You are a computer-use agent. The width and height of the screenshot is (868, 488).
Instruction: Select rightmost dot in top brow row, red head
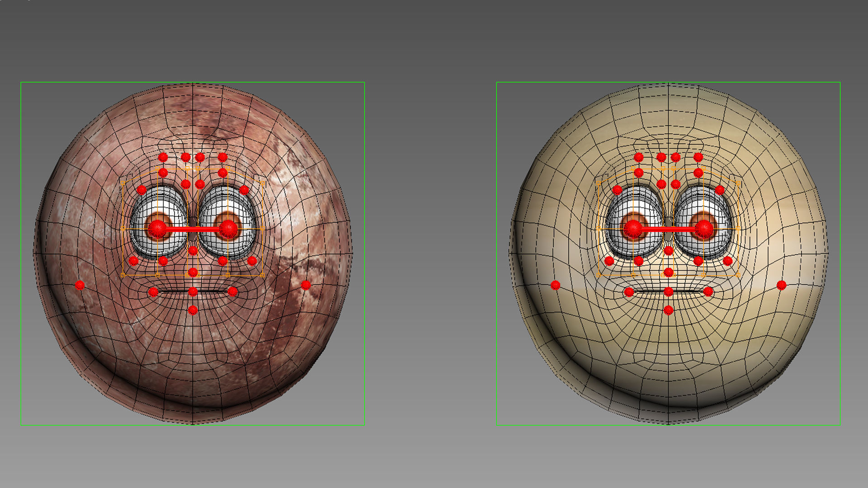pyautogui.click(x=222, y=157)
